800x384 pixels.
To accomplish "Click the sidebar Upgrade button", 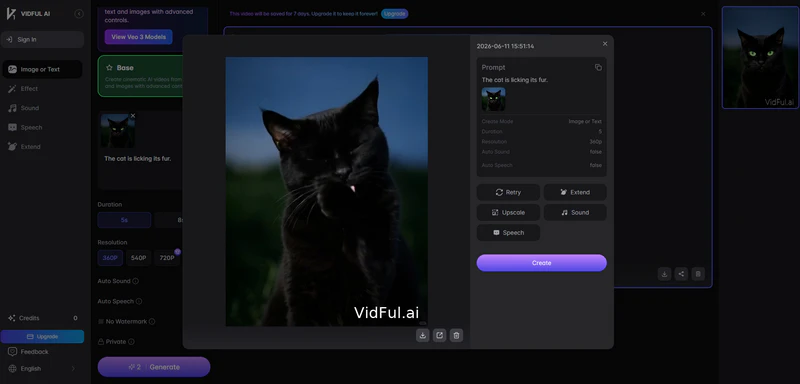I will pyautogui.click(x=42, y=337).
